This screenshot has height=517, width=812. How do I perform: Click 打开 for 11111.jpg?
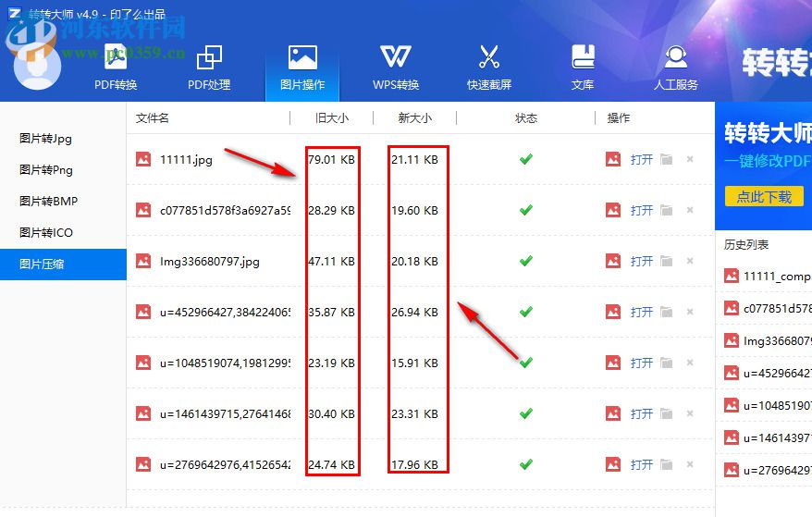642,160
